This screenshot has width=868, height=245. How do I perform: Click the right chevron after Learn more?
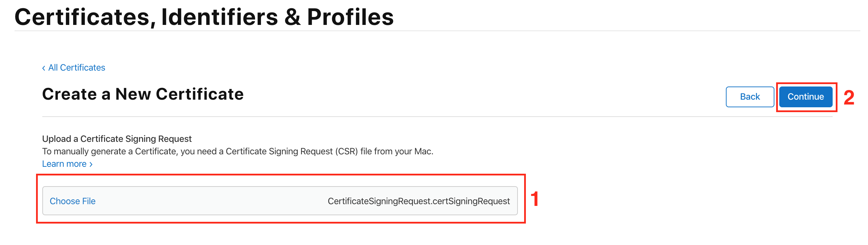(91, 164)
